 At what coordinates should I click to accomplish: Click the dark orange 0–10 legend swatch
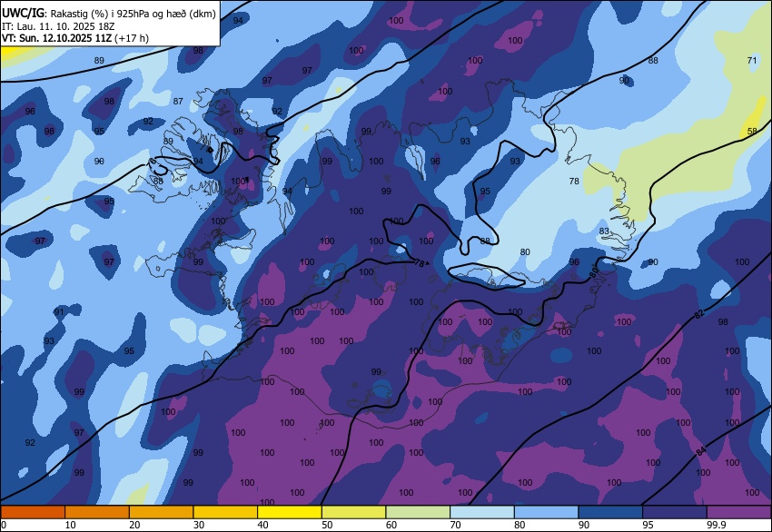[33, 512]
